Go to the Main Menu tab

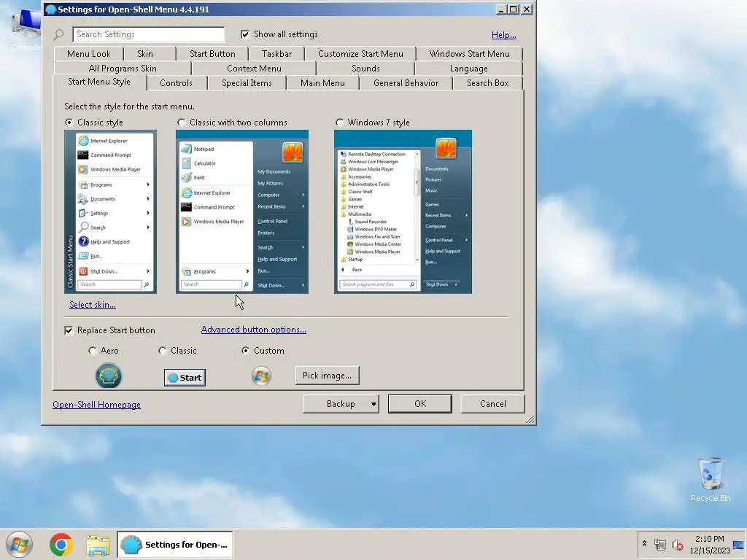[322, 83]
